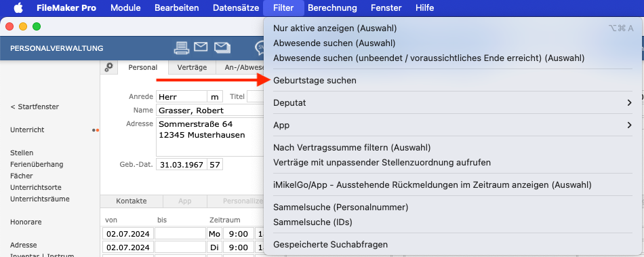This screenshot has width=644, height=257.
Task: Choose Abwesende suchen unbeendet / voraussichtliches Ende entry
Action: click(453, 58)
